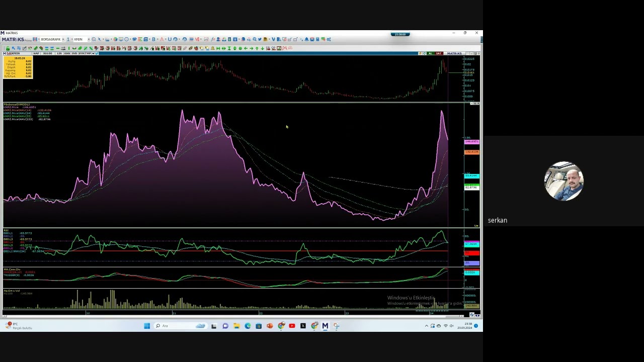Click the Twitter icon in chart header bar
Viewport: 644px width, 362px height.
coord(97,53)
